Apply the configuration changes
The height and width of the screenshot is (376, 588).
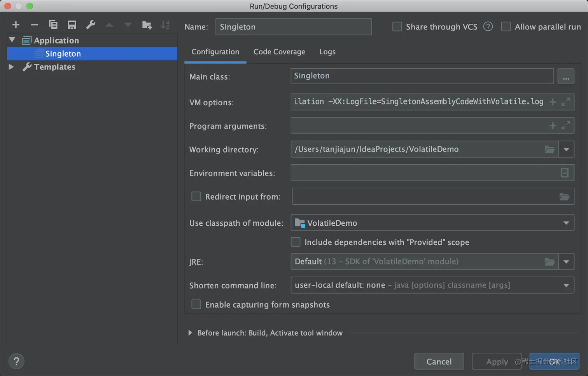[x=497, y=361]
